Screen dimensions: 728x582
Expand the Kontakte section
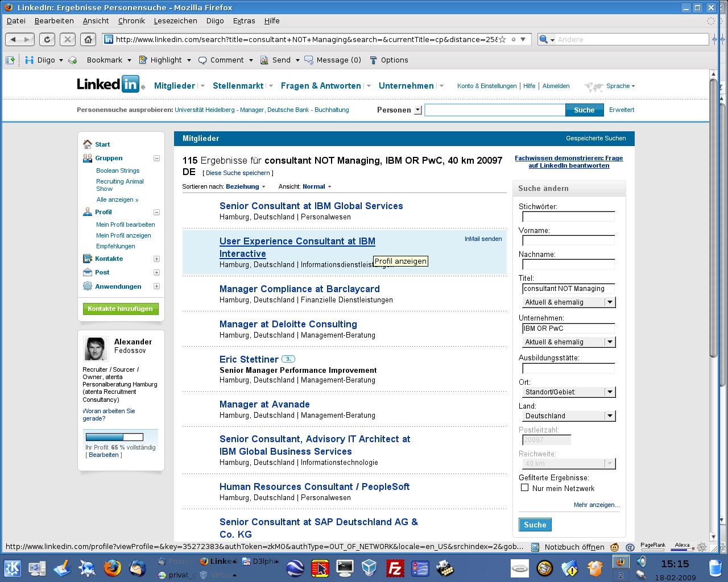156,259
